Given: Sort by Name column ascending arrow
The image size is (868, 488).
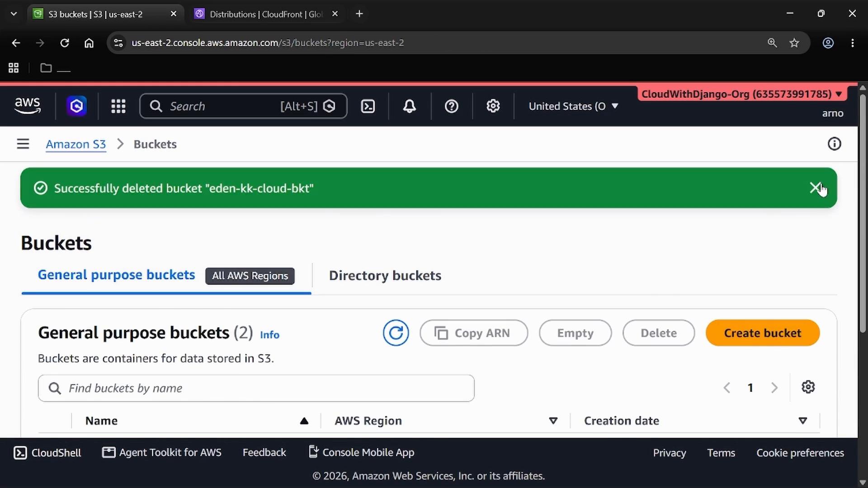Looking at the screenshot, I should (x=304, y=421).
